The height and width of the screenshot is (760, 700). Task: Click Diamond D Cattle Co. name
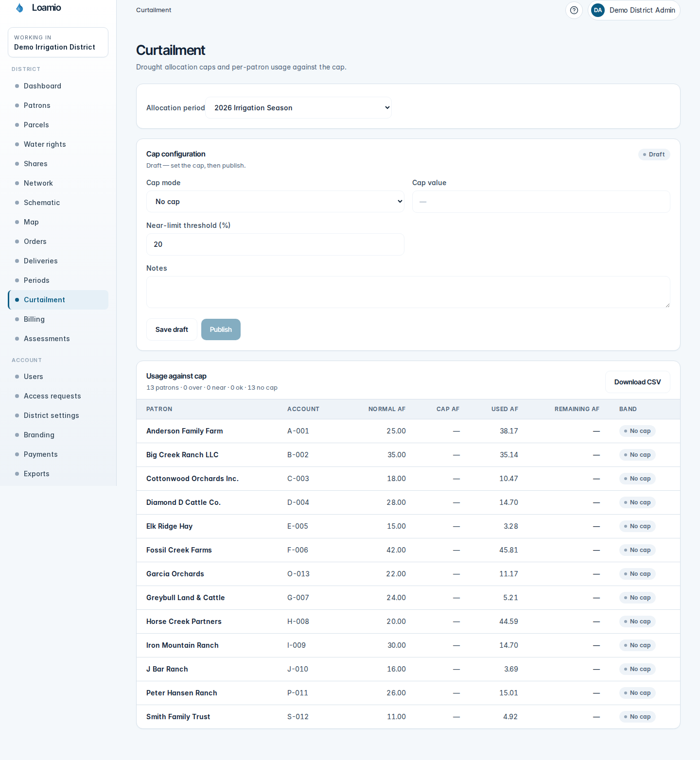[183, 502]
